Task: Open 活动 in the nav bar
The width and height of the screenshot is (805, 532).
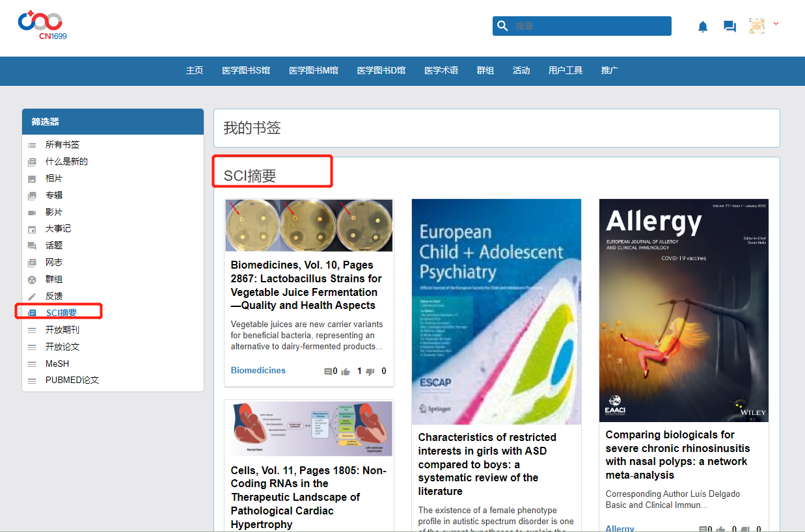Action: 521,70
